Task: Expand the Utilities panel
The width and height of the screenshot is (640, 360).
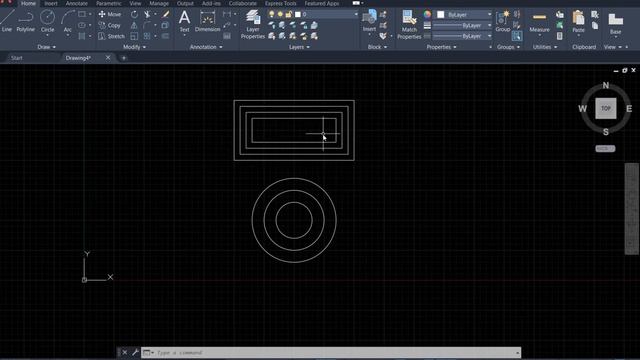Action: point(545,47)
